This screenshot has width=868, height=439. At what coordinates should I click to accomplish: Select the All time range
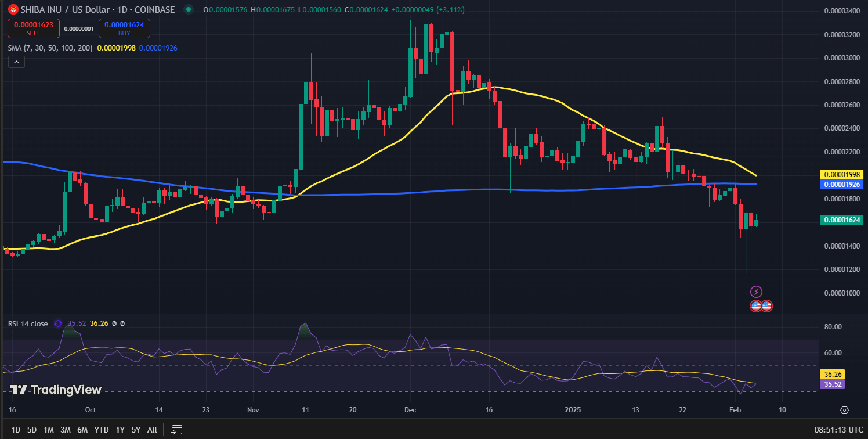coord(152,430)
